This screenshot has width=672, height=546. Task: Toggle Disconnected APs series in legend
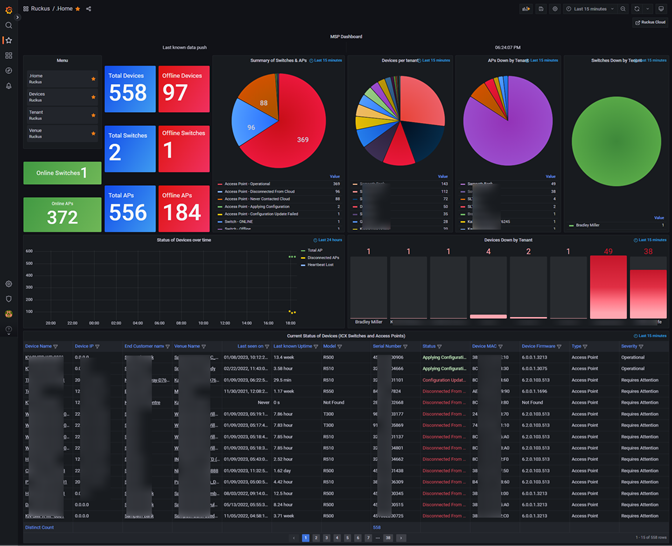click(x=323, y=258)
